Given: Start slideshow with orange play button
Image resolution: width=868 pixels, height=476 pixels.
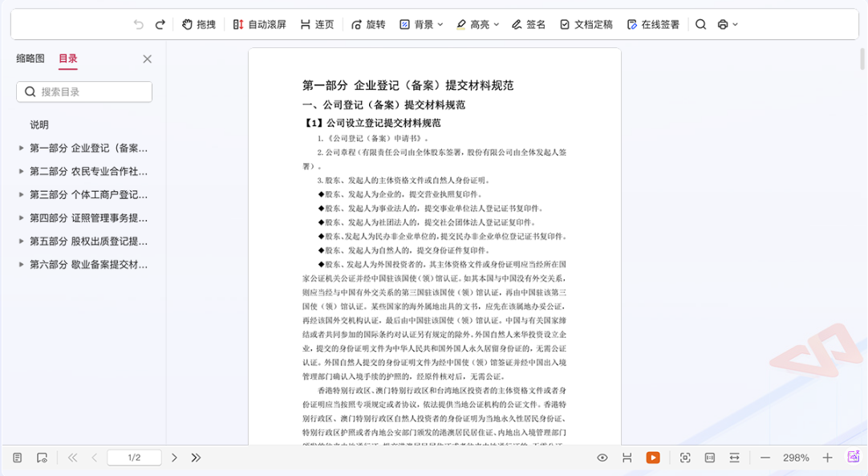Looking at the screenshot, I should 653,458.
